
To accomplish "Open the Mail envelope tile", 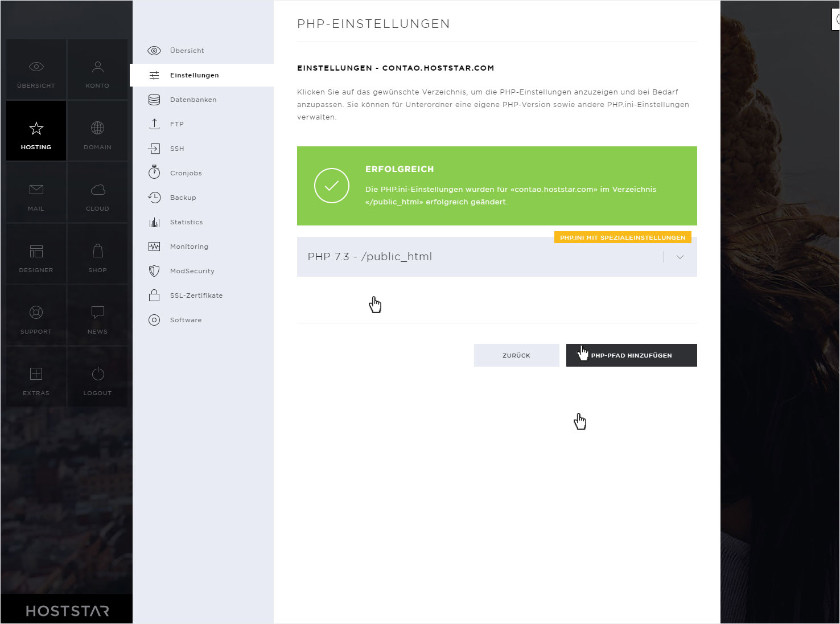I will (x=36, y=192).
